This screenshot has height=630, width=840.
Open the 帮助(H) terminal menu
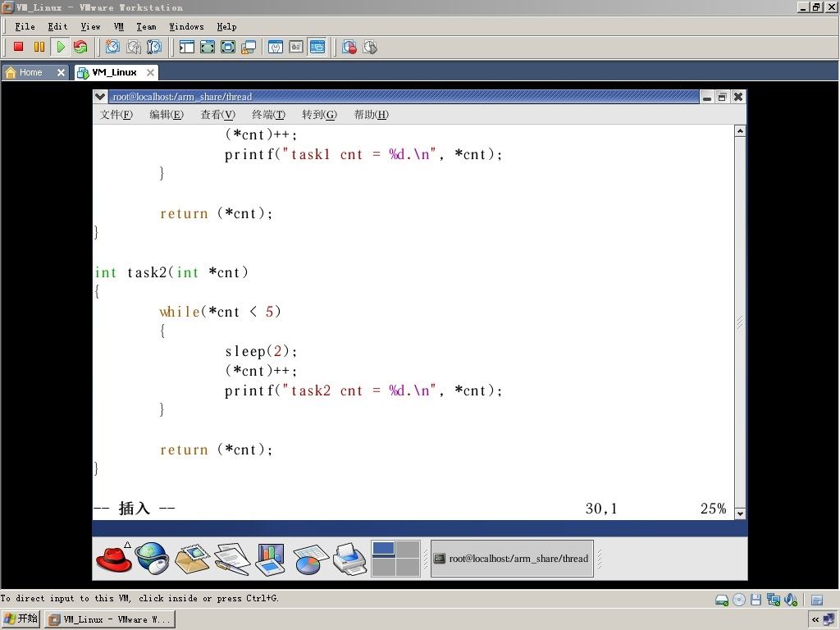click(x=372, y=114)
